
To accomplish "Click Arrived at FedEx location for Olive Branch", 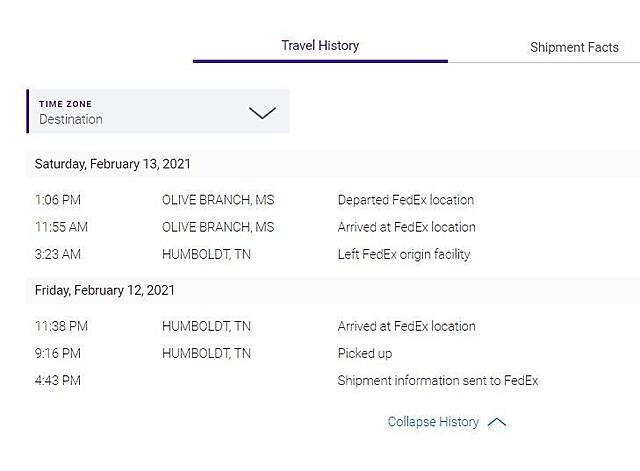I will click(x=406, y=227).
